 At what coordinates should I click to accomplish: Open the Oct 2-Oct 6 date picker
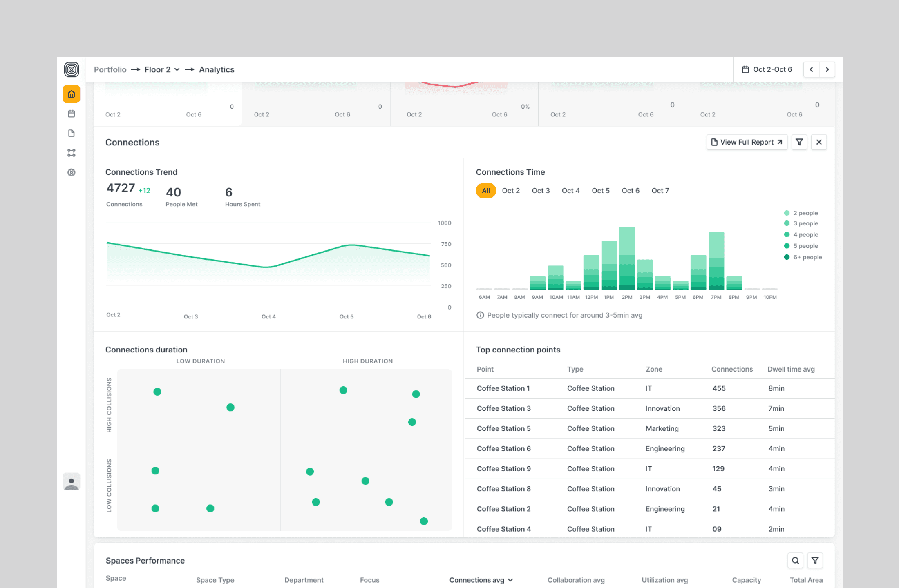767,69
